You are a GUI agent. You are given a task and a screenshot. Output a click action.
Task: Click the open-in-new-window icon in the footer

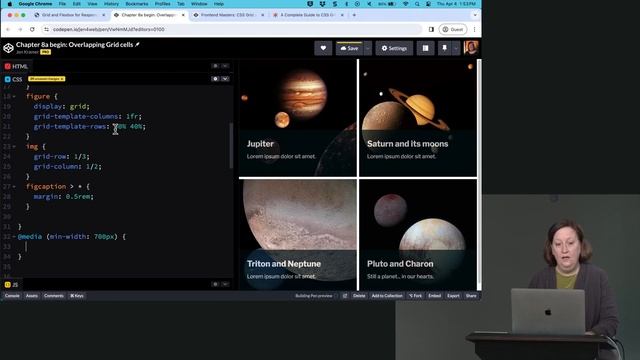point(345,296)
